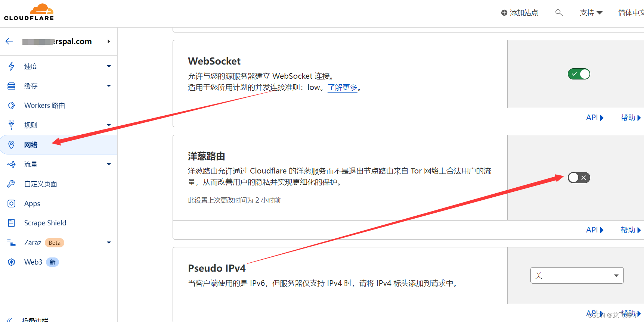Expand the 缓存 sidebar section

point(109,86)
